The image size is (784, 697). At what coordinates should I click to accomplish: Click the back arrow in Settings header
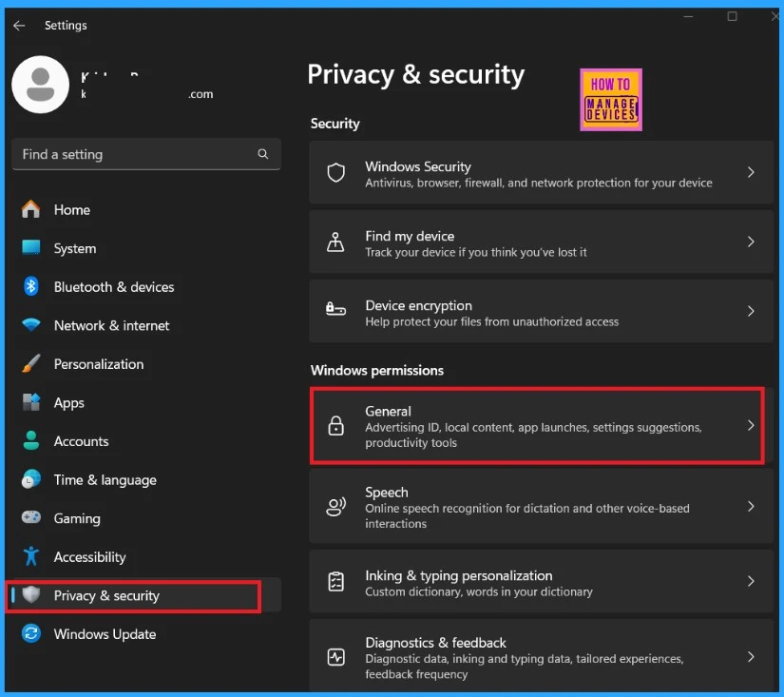point(19,26)
